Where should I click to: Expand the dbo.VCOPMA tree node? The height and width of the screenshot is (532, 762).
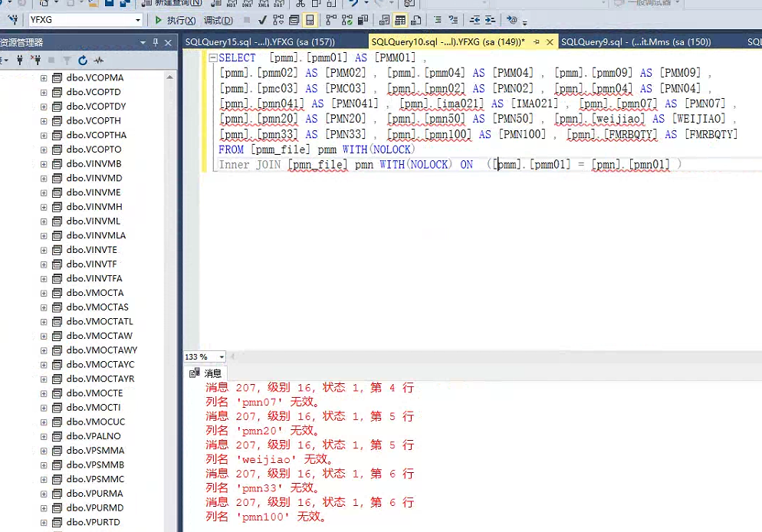click(x=44, y=78)
